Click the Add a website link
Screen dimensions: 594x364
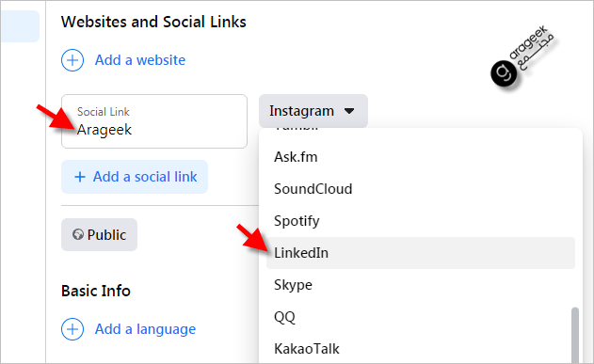pyautogui.click(x=140, y=60)
